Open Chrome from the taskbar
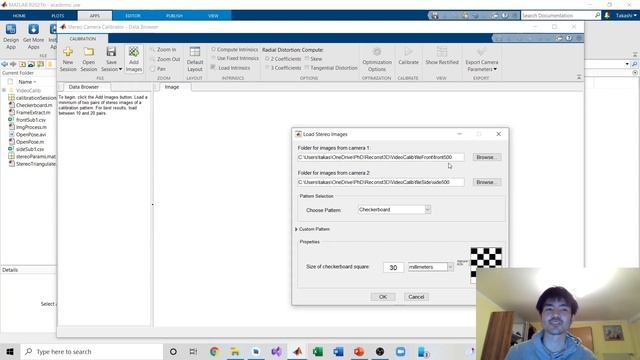640x360 pixels. pos(214,351)
